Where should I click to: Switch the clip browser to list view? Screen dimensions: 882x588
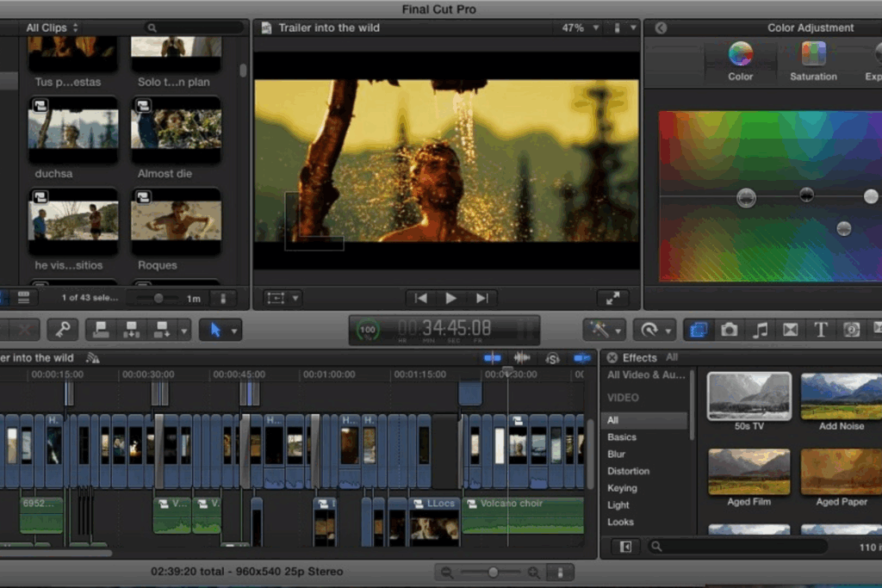[x=23, y=298]
